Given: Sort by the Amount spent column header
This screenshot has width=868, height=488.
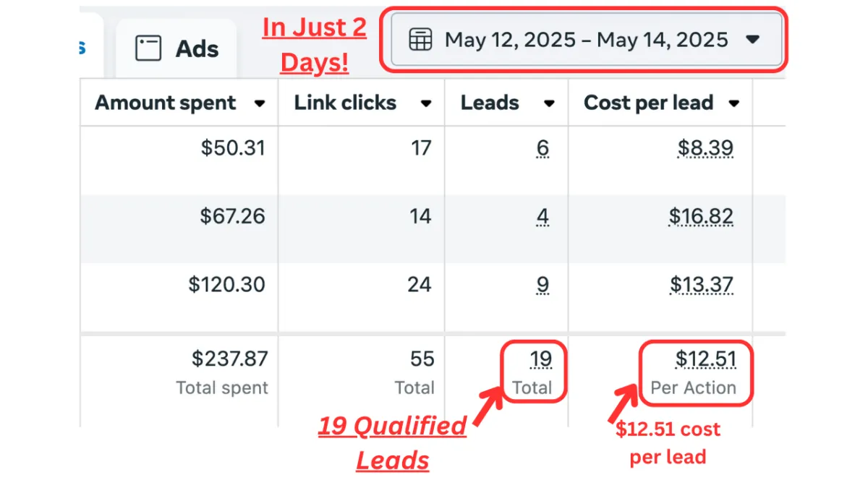Looking at the screenshot, I should coord(166,103).
